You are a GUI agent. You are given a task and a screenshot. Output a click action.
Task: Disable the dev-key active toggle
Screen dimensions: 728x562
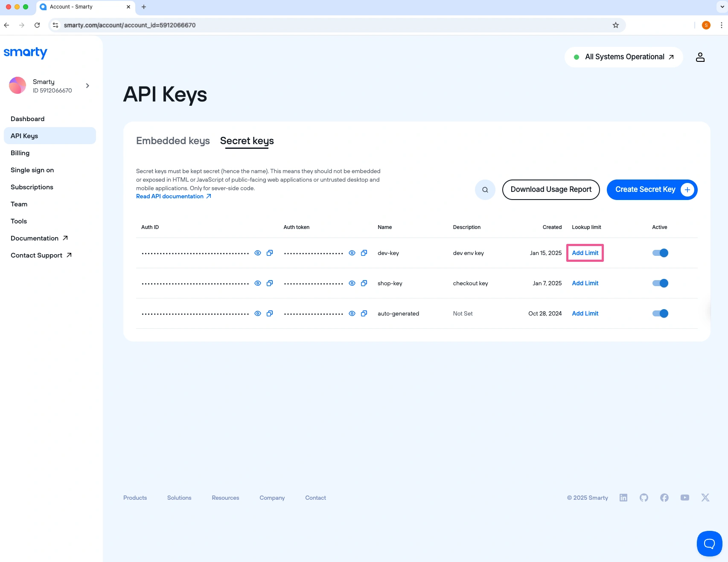pyautogui.click(x=660, y=253)
